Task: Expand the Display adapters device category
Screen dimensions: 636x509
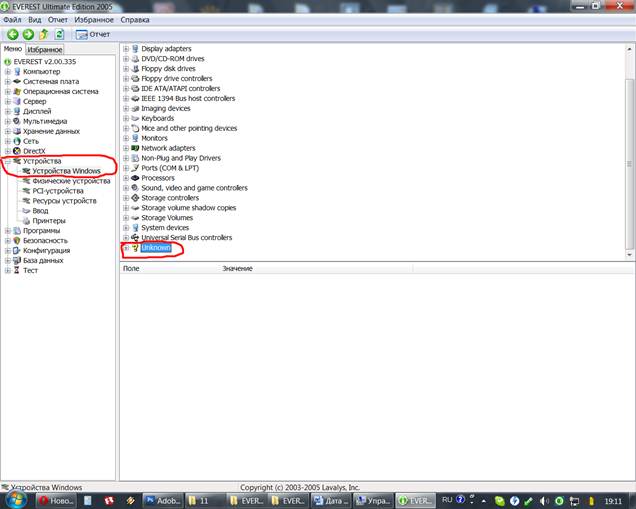Action: point(126,49)
